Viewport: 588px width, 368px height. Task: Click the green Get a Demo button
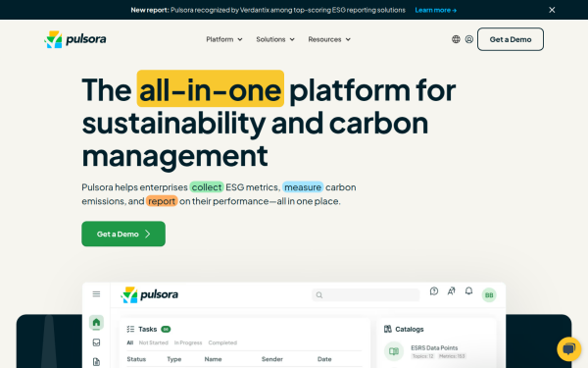point(123,234)
